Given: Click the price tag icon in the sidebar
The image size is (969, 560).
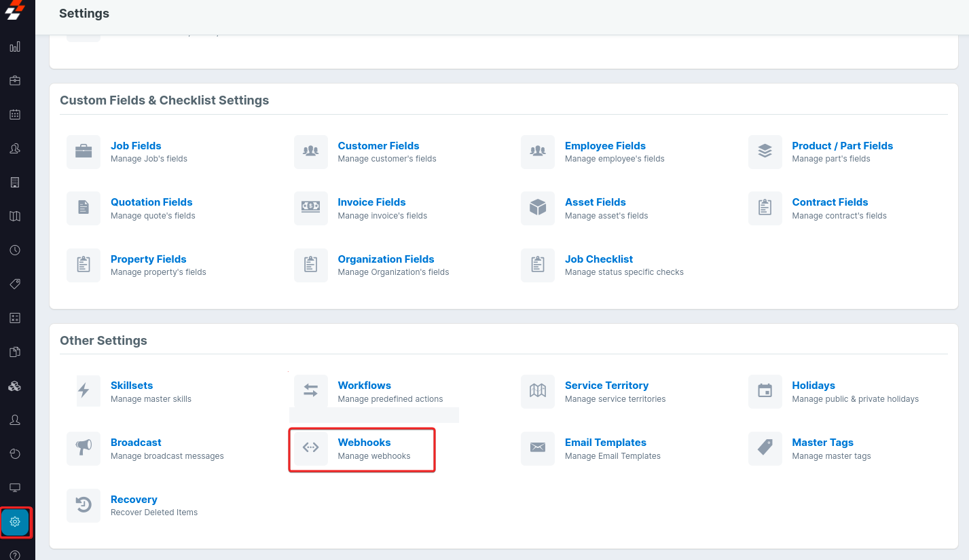Looking at the screenshot, I should coord(15,284).
